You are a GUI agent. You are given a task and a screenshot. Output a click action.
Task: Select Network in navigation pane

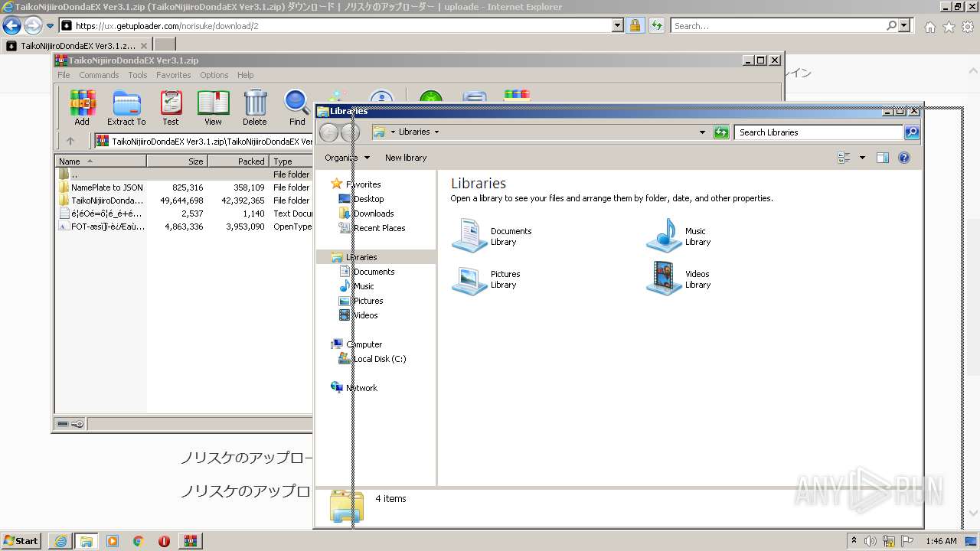361,388
